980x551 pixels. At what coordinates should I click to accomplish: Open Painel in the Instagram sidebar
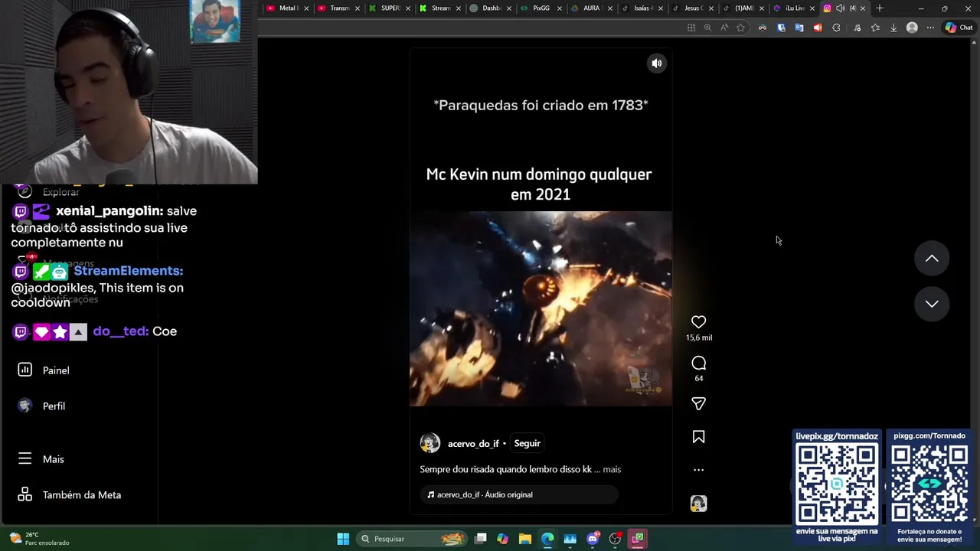(55, 370)
